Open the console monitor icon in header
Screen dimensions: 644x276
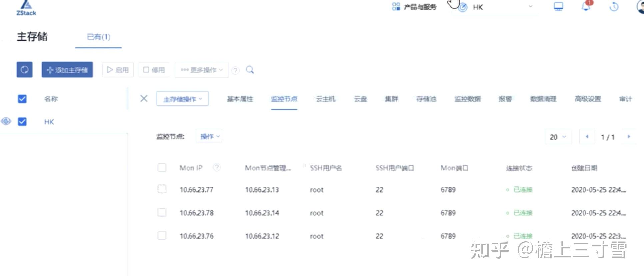tap(558, 7)
